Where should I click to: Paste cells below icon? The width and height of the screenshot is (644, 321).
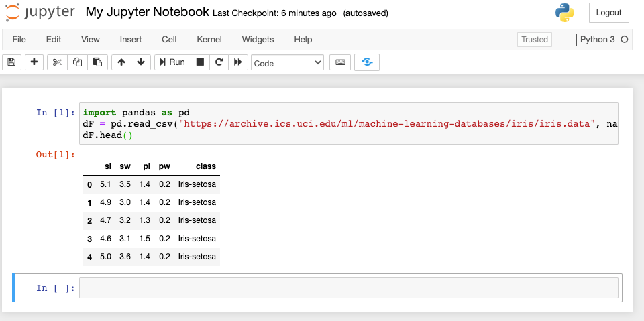[97, 62]
